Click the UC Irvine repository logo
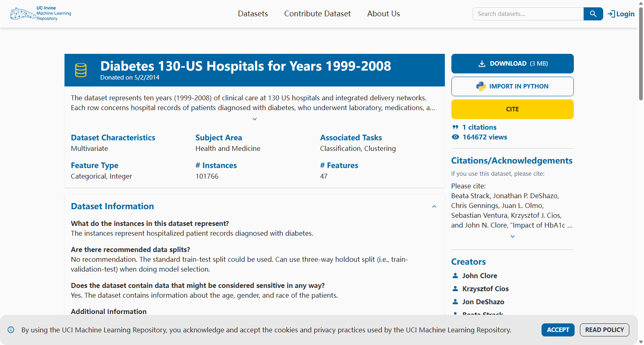The image size is (644, 345). click(40, 13)
